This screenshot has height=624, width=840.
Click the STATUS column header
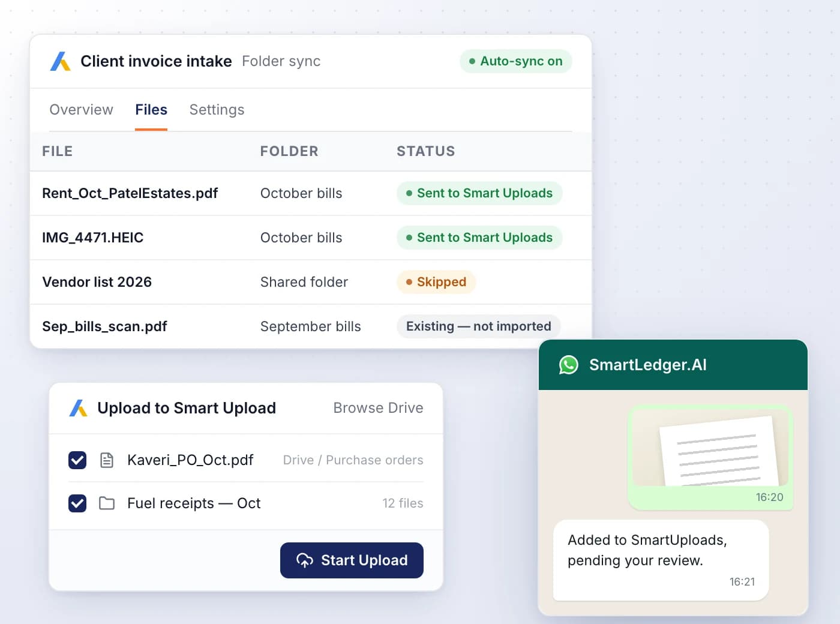pos(426,151)
